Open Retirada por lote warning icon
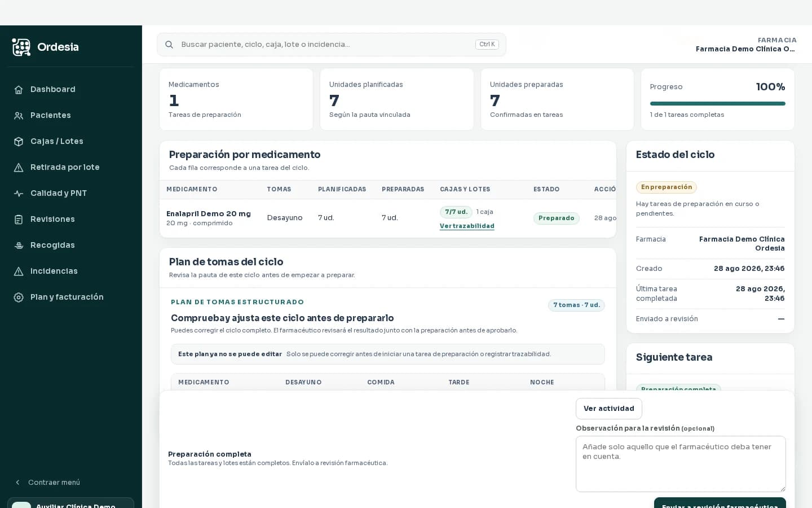The image size is (812, 508). pos(19,168)
